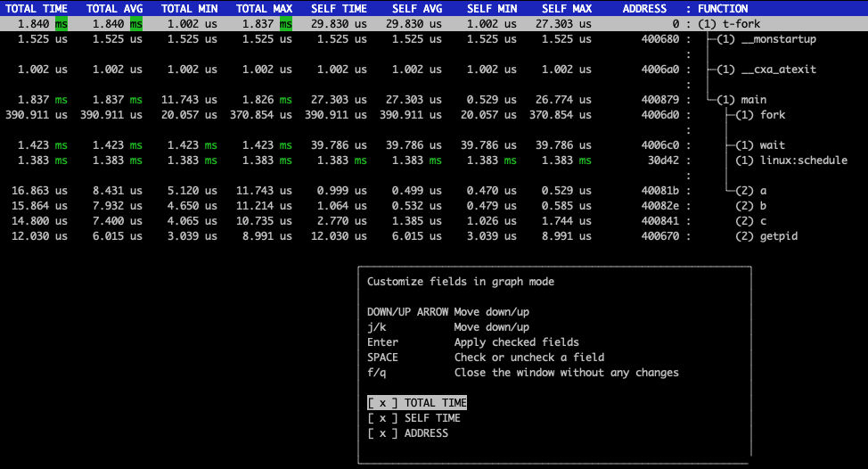Click the 'j/k' key help entry
The height and width of the screenshot is (469, 868).
tap(376, 326)
